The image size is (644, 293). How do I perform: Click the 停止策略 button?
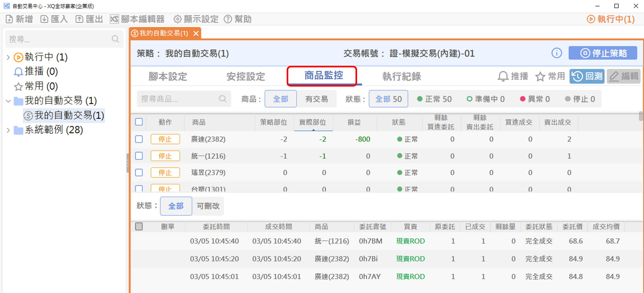603,53
